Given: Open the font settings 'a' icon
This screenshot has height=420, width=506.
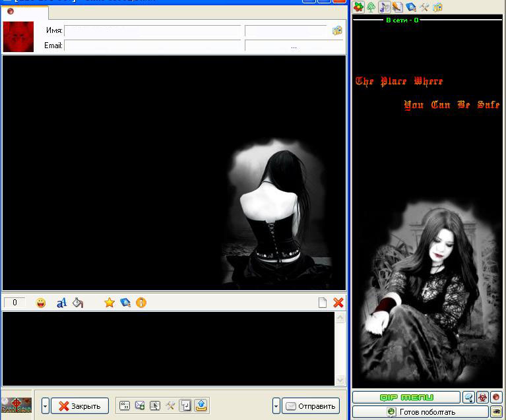Looking at the screenshot, I should coord(61,303).
